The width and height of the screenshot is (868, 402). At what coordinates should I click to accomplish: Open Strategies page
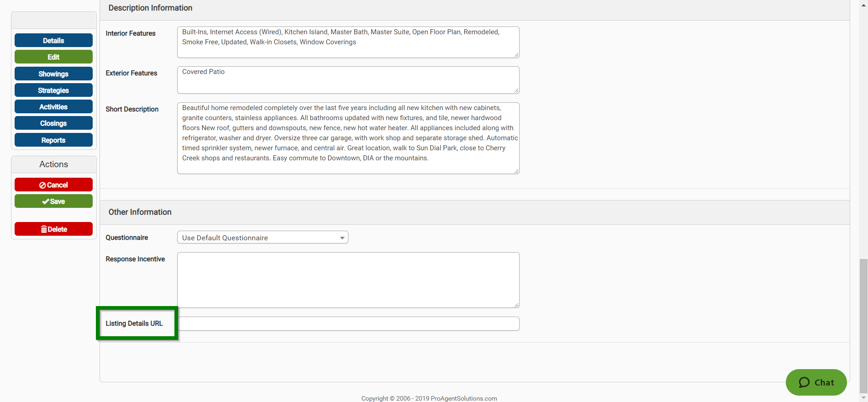click(53, 90)
